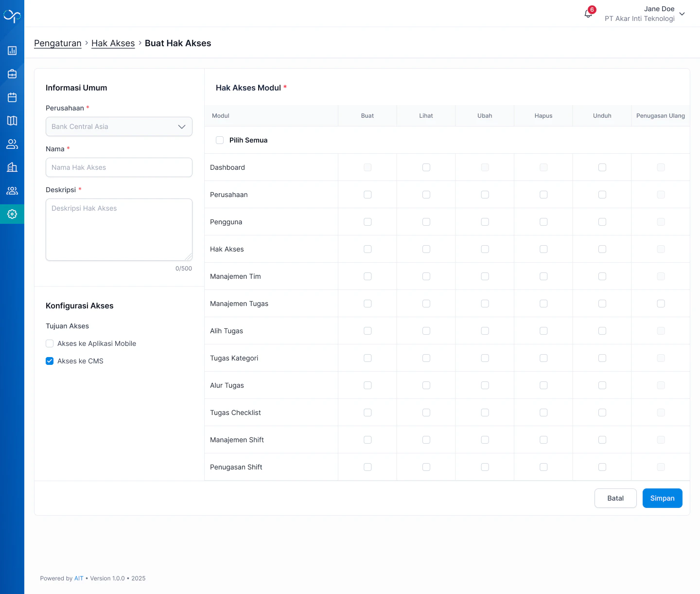Click the Penugasan Shift module label
The width and height of the screenshot is (700, 594).
236,467
